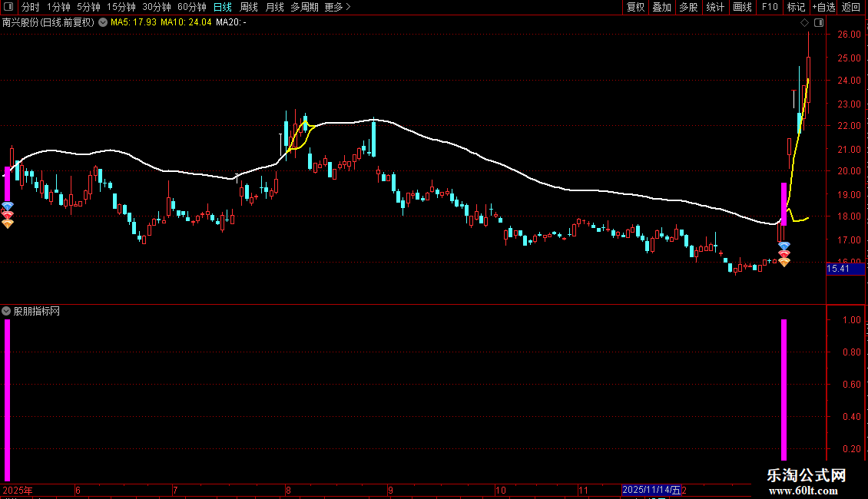Click the MA10: 24.04 value
868x499 pixels.
[186, 22]
